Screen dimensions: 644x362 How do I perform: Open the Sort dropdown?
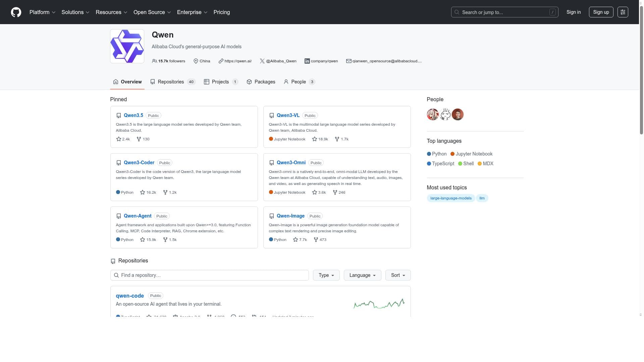[398, 275]
